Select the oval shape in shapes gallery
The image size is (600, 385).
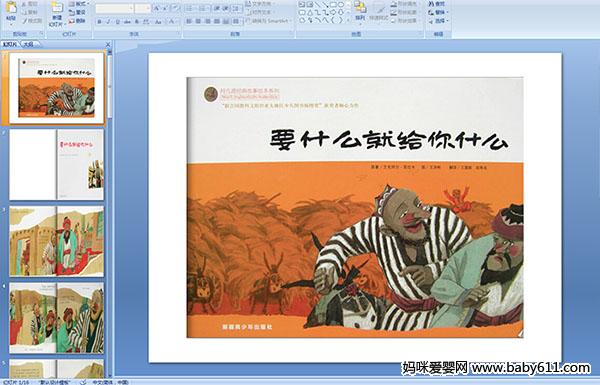pos(341,5)
